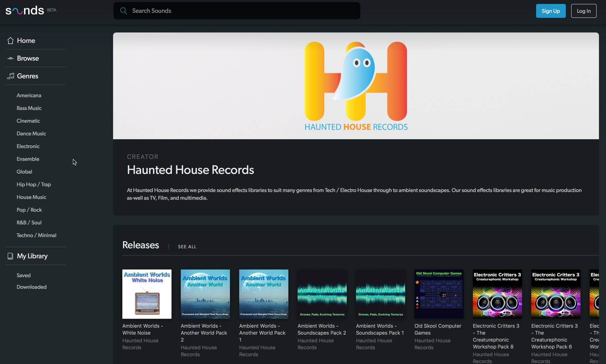Click title Ambient Worlds - Another World Pack 2
Image resolution: width=606 pixels, height=364 pixels.
point(204,333)
